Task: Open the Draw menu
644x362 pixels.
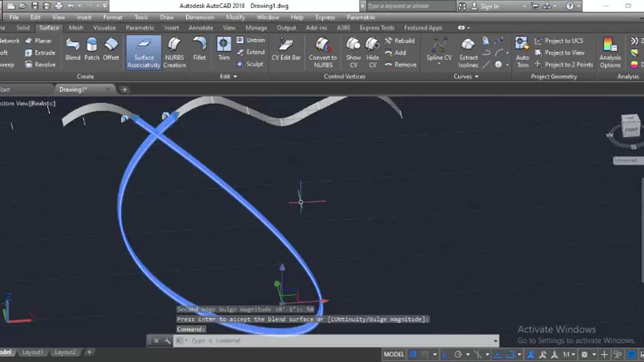Action: 167,17
